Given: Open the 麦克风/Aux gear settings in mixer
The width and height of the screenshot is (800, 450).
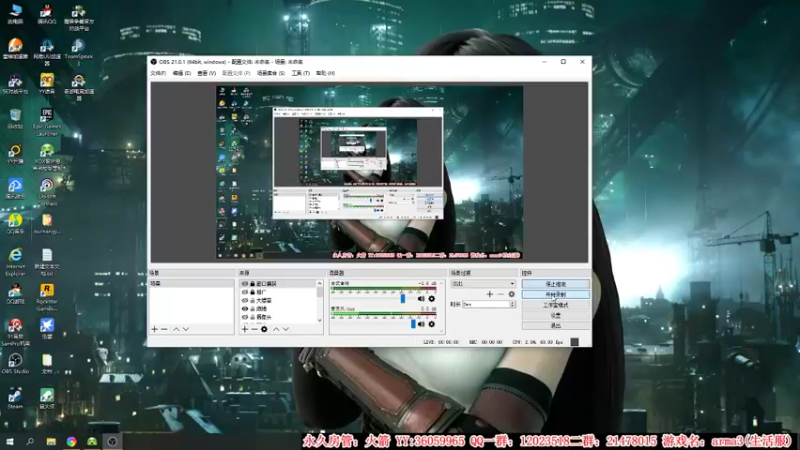Looking at the screenshot, I should tap(432, 324).
